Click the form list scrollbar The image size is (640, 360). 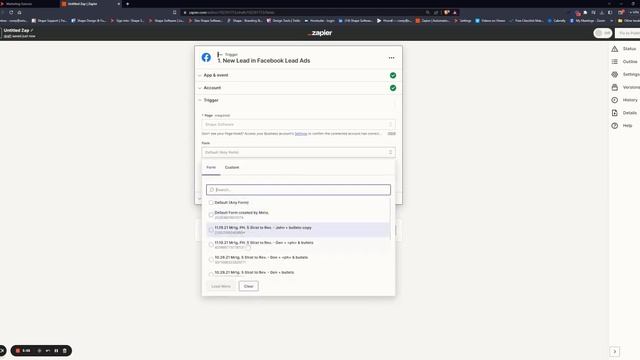(391, 219)
